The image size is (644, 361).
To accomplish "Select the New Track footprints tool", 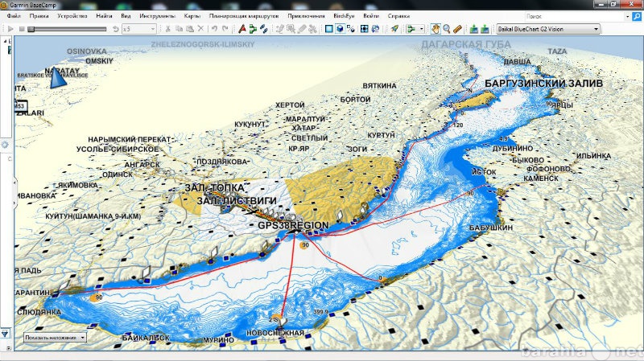I will 264,29.
